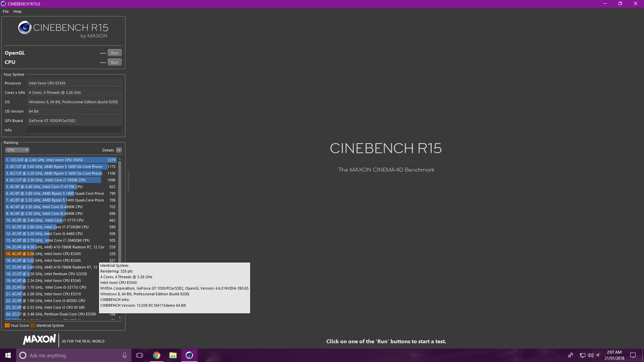
Task: Select ranking entry Intel Core i7-3720QM
Action: 61,227
